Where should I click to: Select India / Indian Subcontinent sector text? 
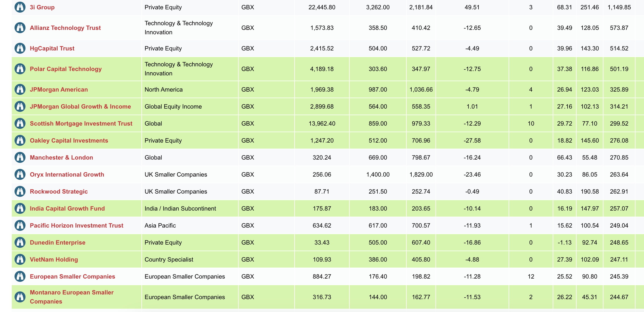[180, 208]
